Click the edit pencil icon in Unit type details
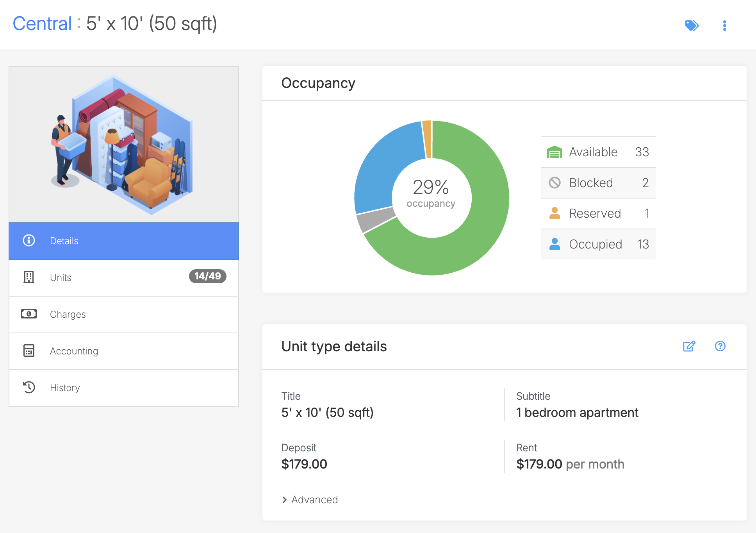This screenshot has width=756, height=533. [689, 346]
